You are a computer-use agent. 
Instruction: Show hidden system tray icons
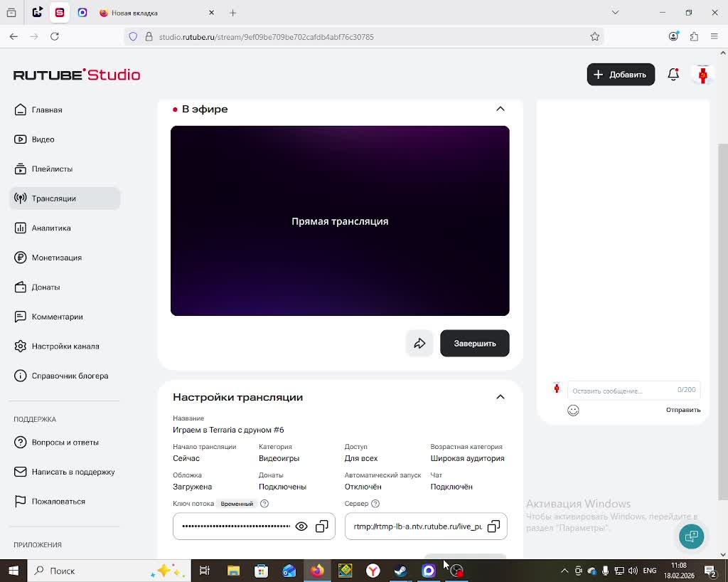point(564,571)
